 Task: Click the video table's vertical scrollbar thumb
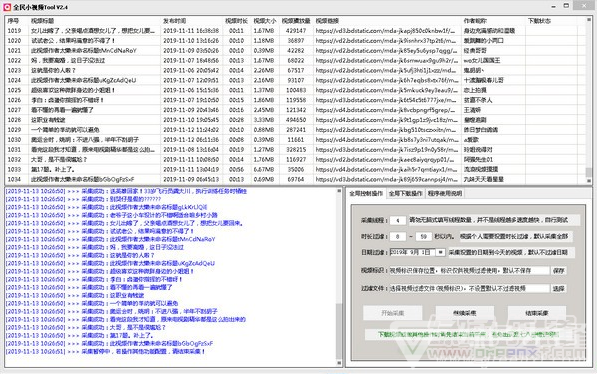[589, 172]
